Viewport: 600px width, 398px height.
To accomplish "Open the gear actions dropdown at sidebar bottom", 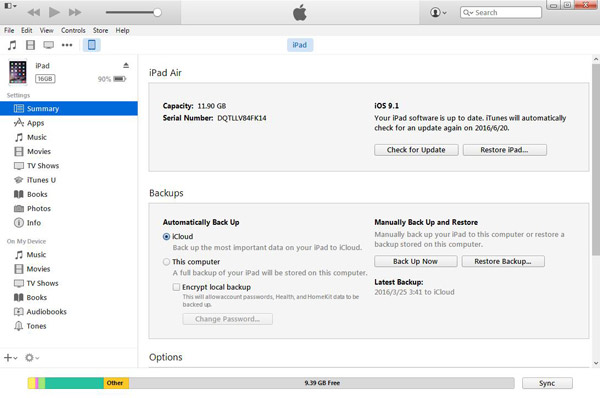I will coord(32,358).
